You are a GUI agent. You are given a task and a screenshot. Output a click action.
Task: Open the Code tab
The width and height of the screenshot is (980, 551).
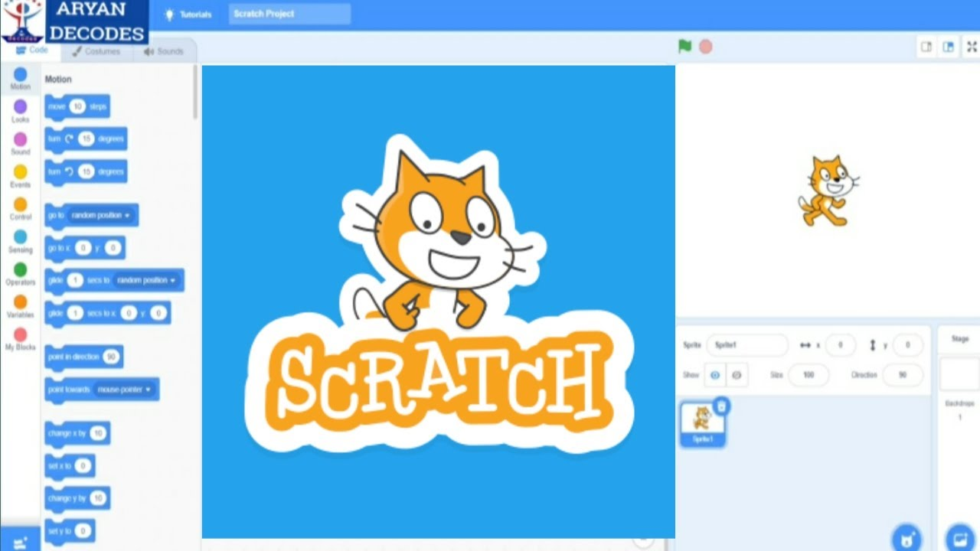pyautogui.click(x=32, y=50)
